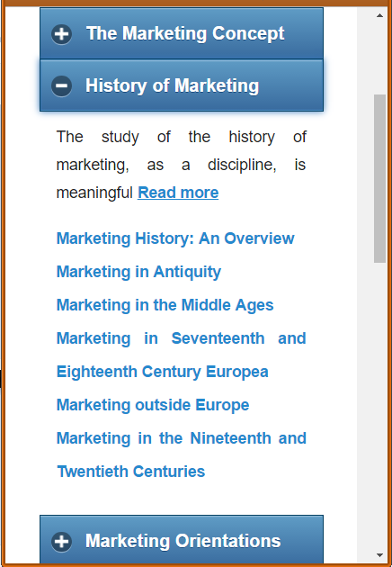Go to Marketing in Antiquity

[x=138, y=272]
